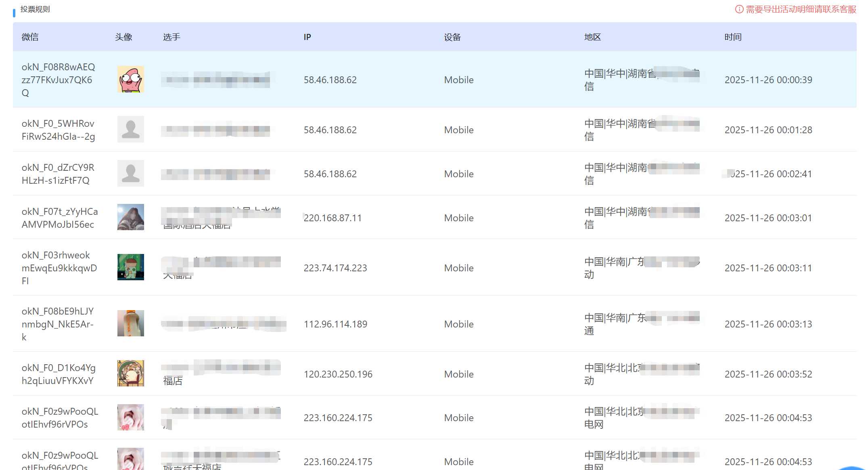The height and width of the screenshot is (470, 868).
Task: Click the info icon beside export notice
Action: point(739,9)
